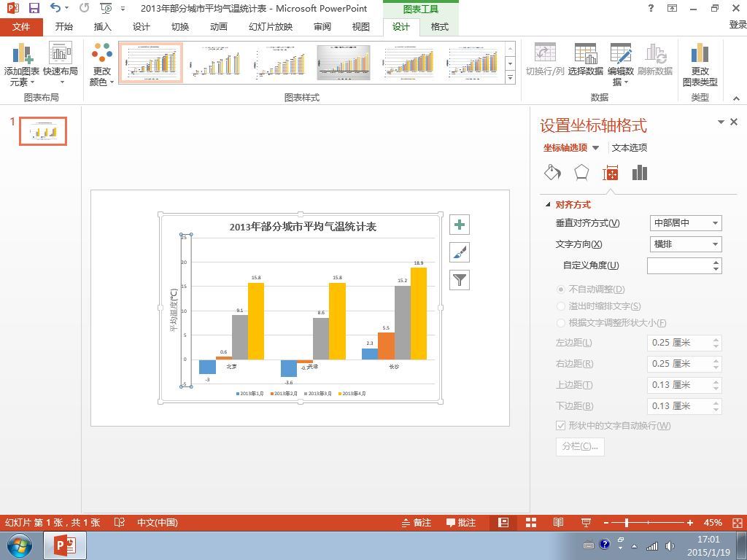Open Quick Layout (快速布局) gallery
This screenshot has height=560, width=747.
(x=61, y=64)
